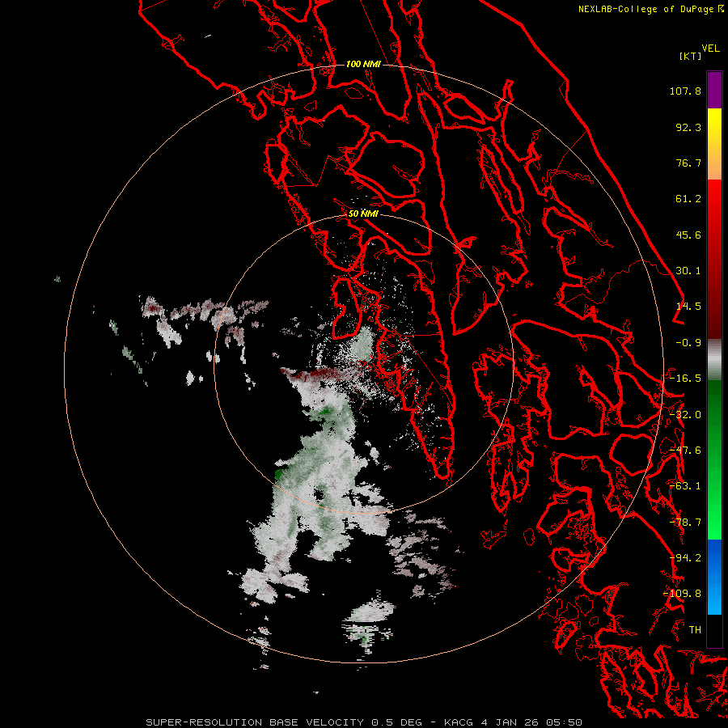Image resolution: width=728 pixels, height=728 pixels.
Task: Select the 92.3 scale value
Action: 688,127
